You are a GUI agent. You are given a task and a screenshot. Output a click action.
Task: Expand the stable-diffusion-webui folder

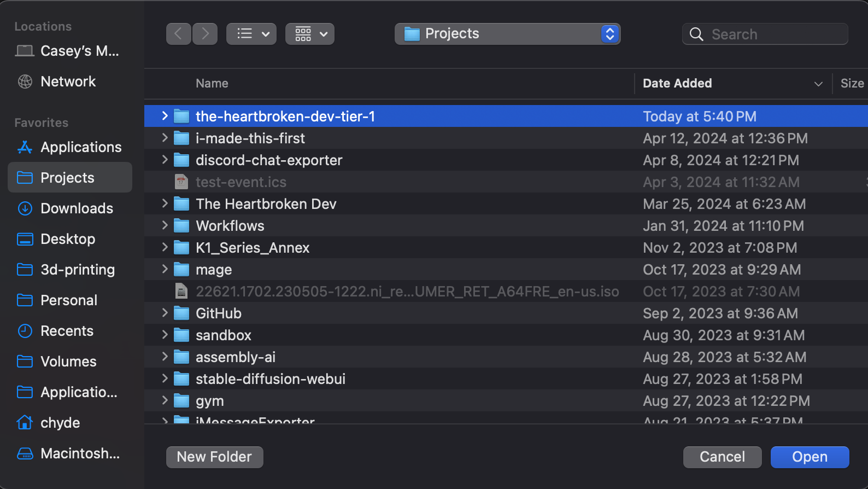point(165,379)
